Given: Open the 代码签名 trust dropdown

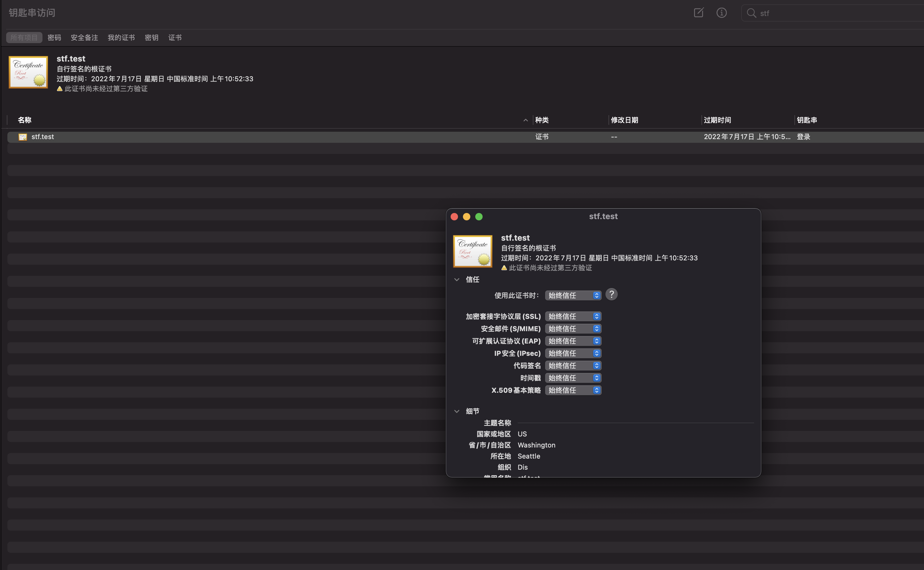Looking at the screenshot, I should coord(572,366).
